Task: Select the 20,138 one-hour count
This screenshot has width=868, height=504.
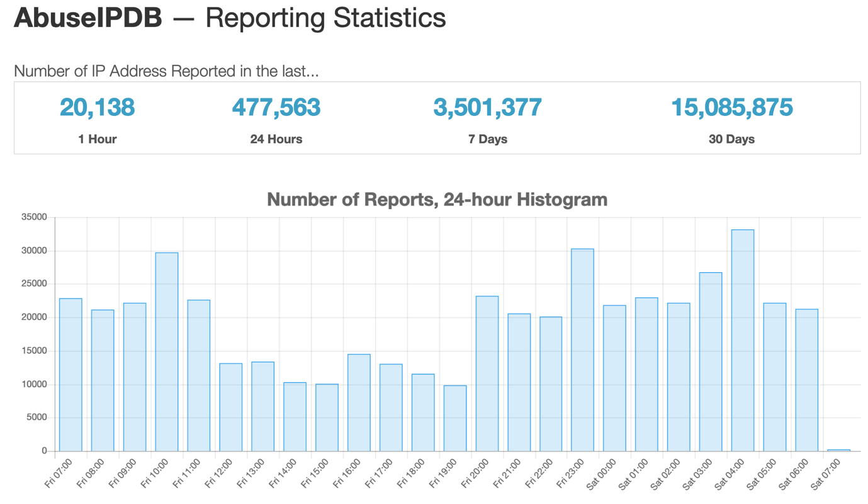Action: pos(98,107)
